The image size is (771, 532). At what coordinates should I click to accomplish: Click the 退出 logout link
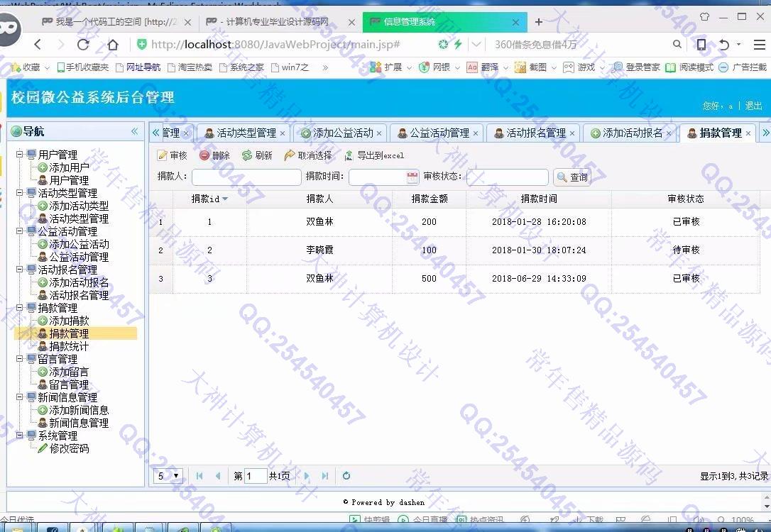[753, 105]
